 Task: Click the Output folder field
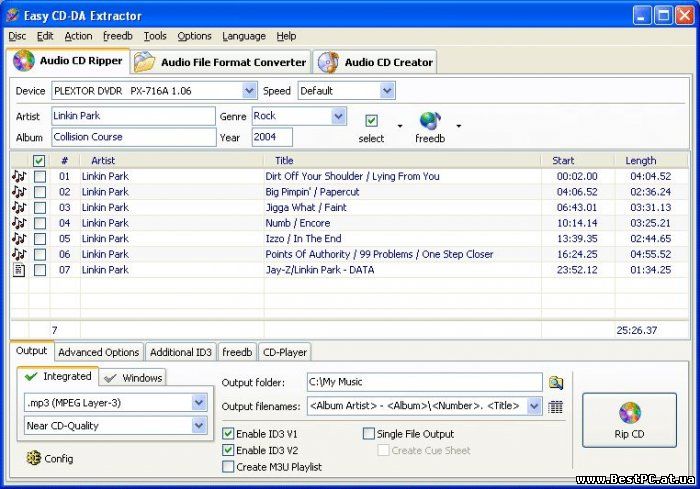pyautogui.click(x=425, y=382)
